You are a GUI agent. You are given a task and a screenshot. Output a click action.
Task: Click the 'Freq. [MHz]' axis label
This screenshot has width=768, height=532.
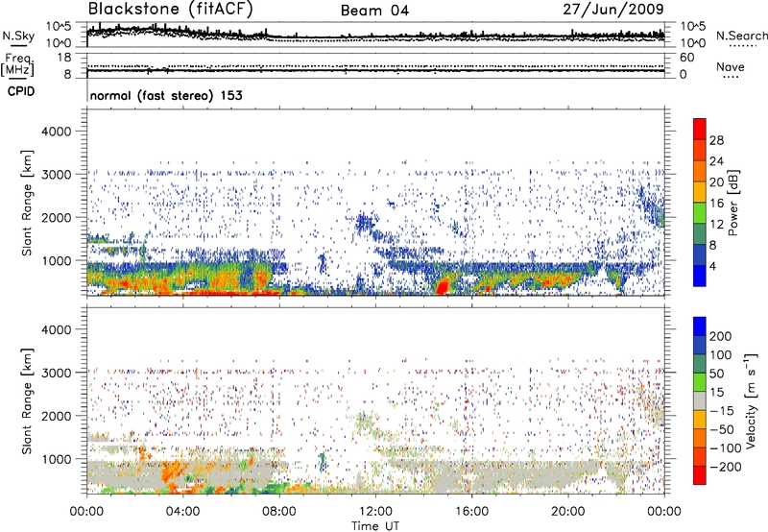pyautogui.click(x=17, y=64)
